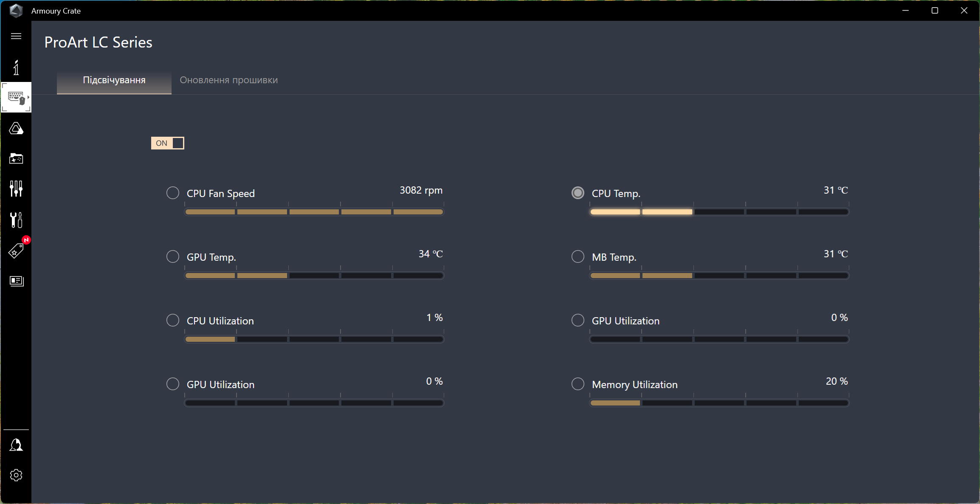Switch to Оновлення прошивки tab
Screen dimensions: 980x504
pyautogui.click(x=228, y=80)
